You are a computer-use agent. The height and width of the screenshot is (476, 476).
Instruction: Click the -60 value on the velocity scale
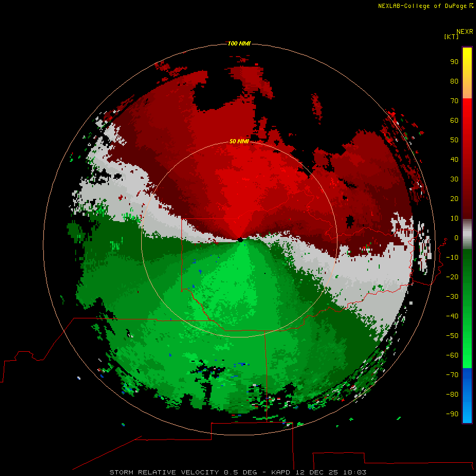452,355
